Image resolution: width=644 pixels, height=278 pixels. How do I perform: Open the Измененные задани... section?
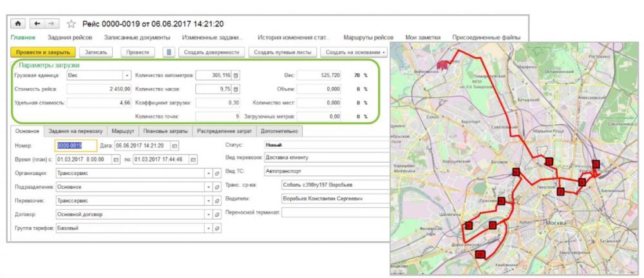tap(212, 37)
